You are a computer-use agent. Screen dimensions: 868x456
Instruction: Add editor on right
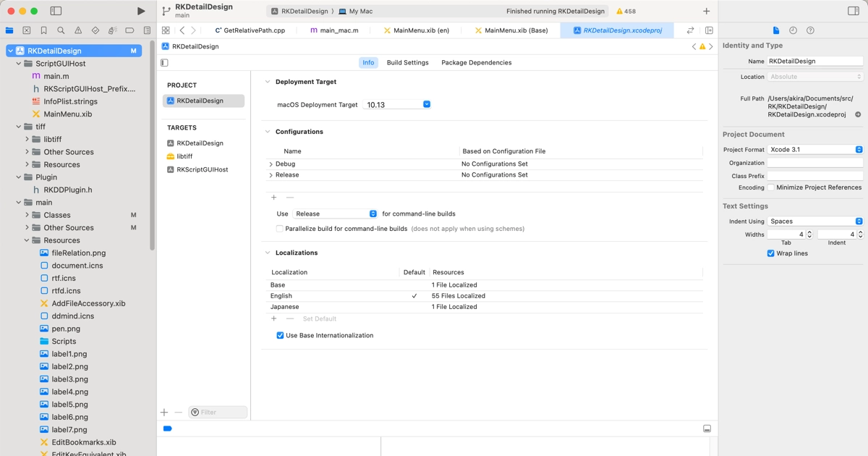(709, 30)
